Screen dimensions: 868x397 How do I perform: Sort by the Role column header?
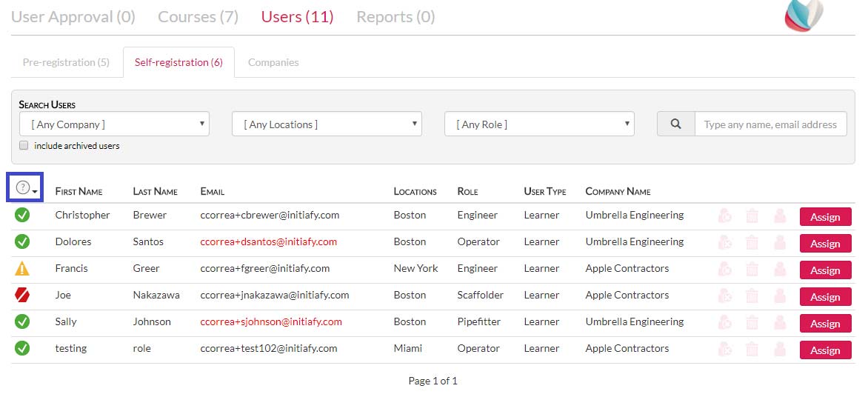pos(468,192)
